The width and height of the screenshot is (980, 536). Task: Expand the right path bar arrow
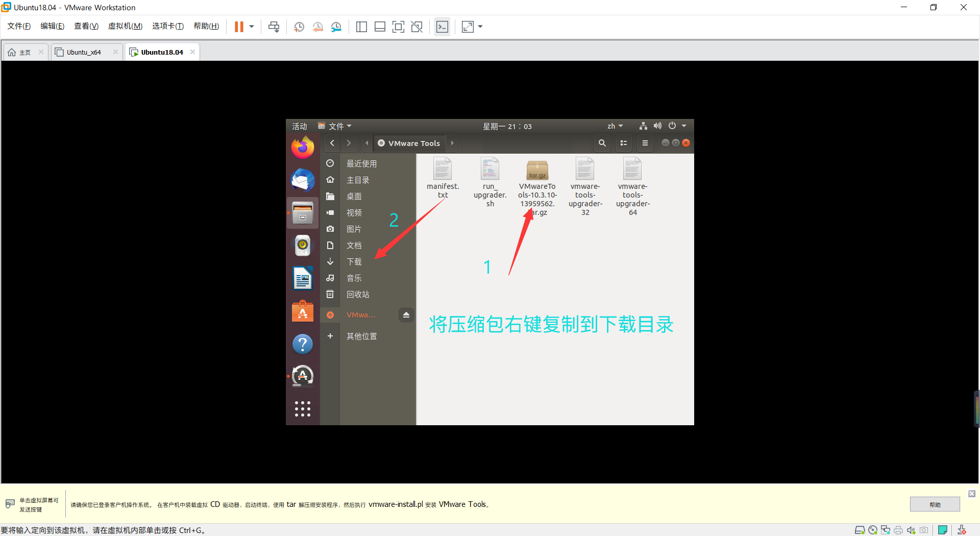point(452,143)
